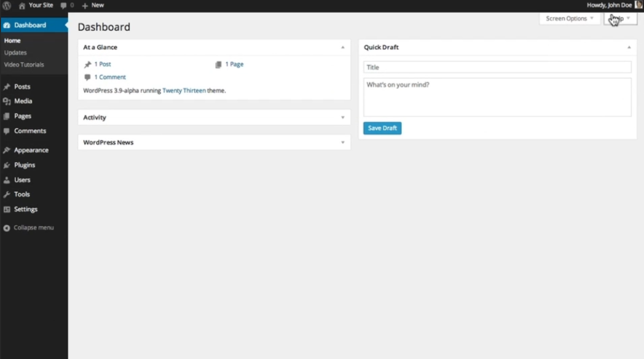This screenshot has height=359, width=644.
Task: Click the Tools wrench icon
Action: [7, 194]
